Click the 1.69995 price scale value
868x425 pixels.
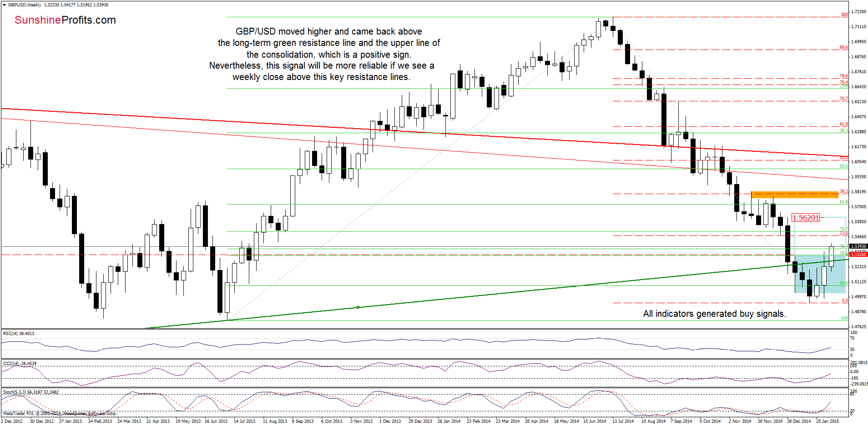(x=858, y=41)
